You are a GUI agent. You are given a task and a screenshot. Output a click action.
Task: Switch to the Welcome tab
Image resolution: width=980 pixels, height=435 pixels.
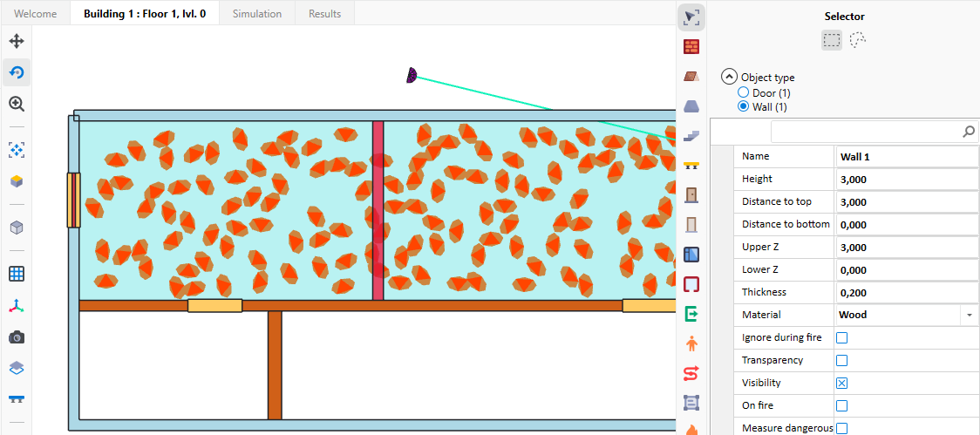[36, 13]
